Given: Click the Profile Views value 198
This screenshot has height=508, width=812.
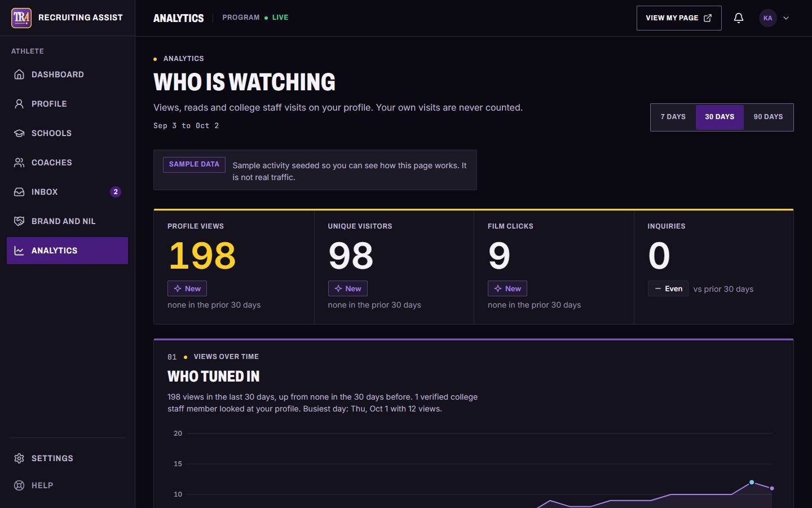Looking at the screenshot, I should 202,256.
